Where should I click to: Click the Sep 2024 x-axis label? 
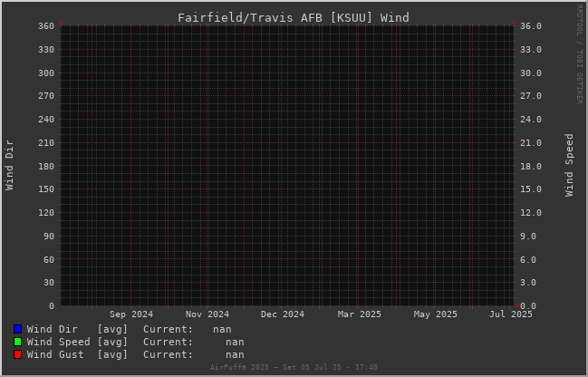pos(131,314)
